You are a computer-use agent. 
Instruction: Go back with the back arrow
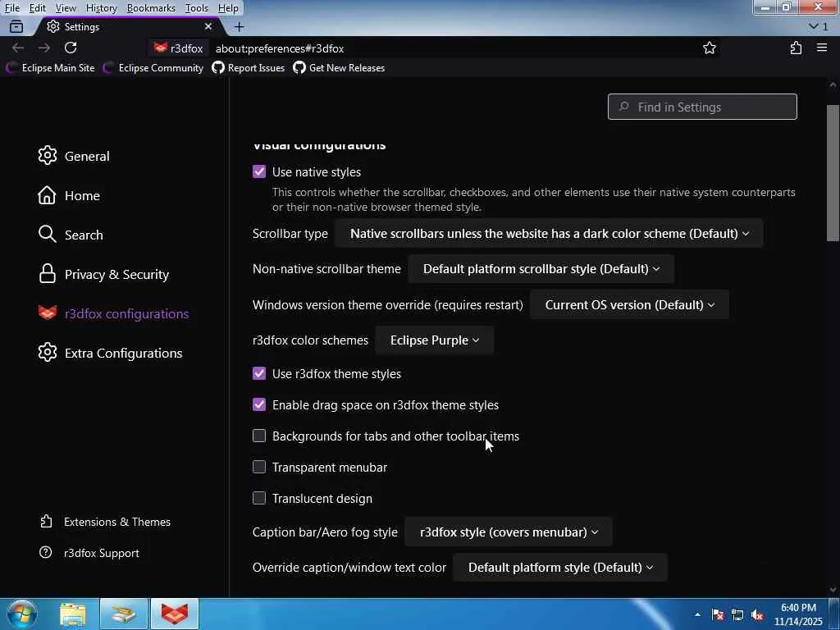(x=18, y=48)
